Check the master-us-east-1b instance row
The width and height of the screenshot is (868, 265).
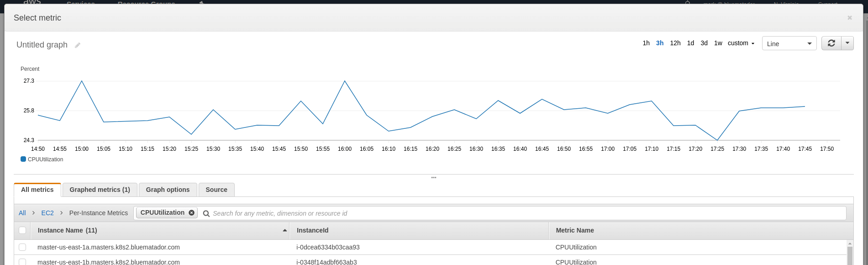pyautogui.click(x=22, y=262)
